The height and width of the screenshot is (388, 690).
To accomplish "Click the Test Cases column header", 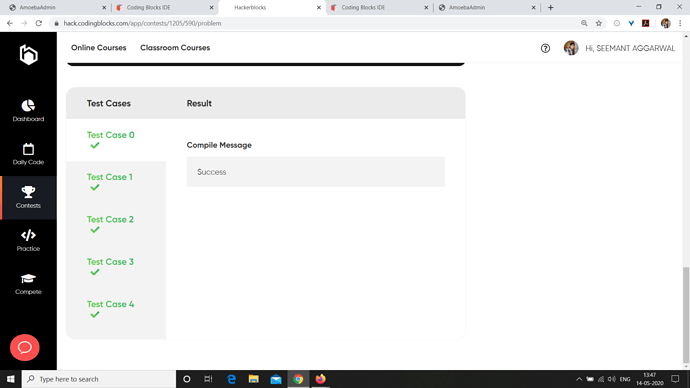I will coord(109,103).
